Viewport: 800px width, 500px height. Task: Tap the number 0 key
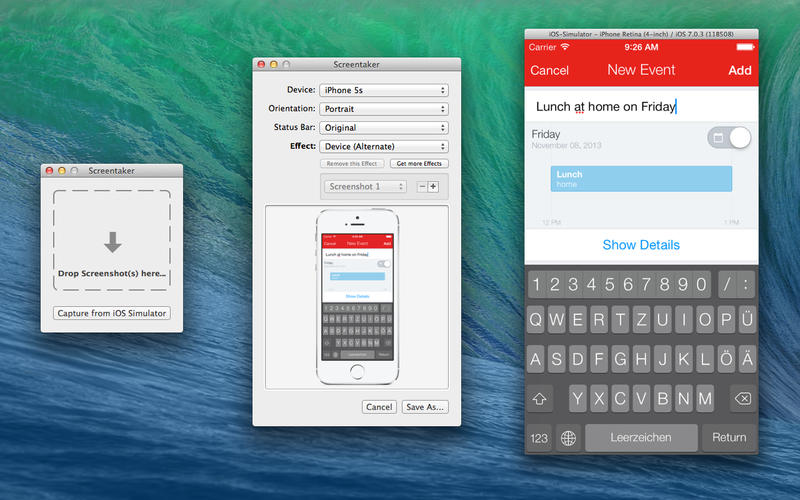point(702,284)
